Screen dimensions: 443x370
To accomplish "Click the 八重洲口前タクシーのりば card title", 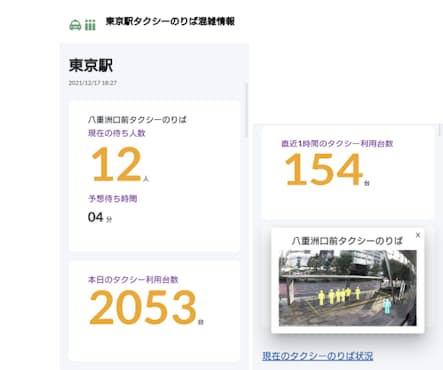I will (137, 119).
